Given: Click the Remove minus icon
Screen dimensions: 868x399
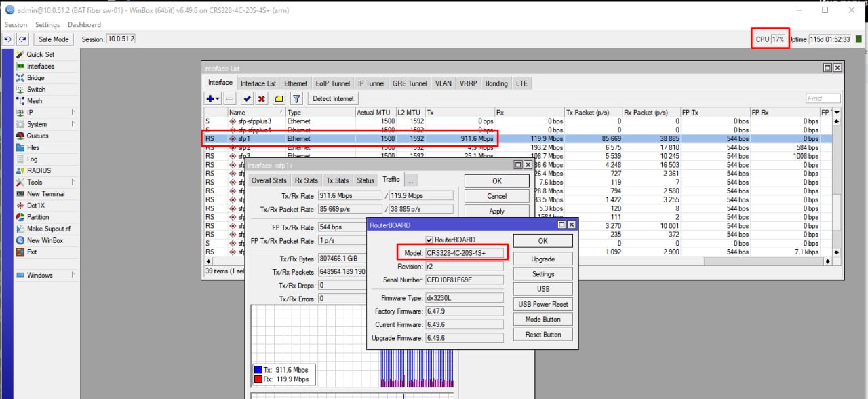Looking at the screenshot, I should point(230,98).
